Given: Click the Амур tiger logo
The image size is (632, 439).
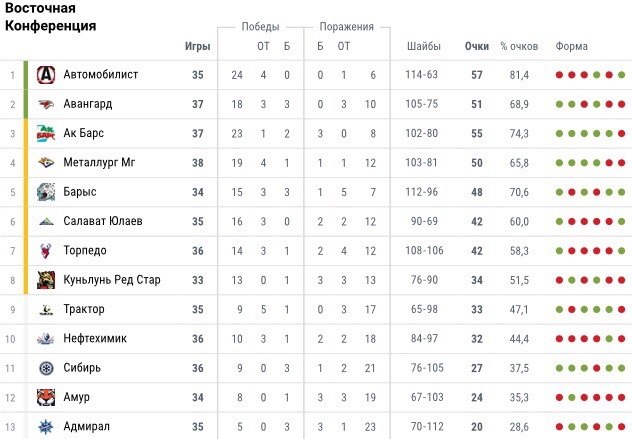Looking at the screenshot, I should click(x=45, y=398).
